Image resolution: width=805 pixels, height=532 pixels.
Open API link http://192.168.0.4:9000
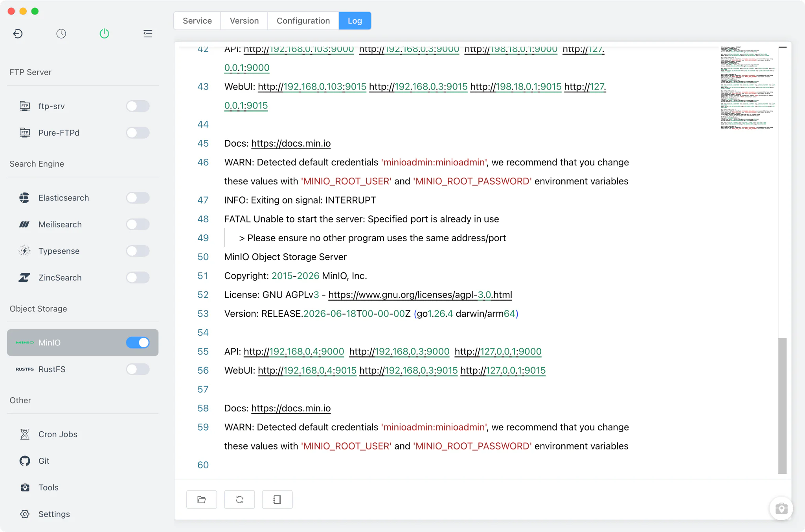pyautogui.click(x=294, y=351)
